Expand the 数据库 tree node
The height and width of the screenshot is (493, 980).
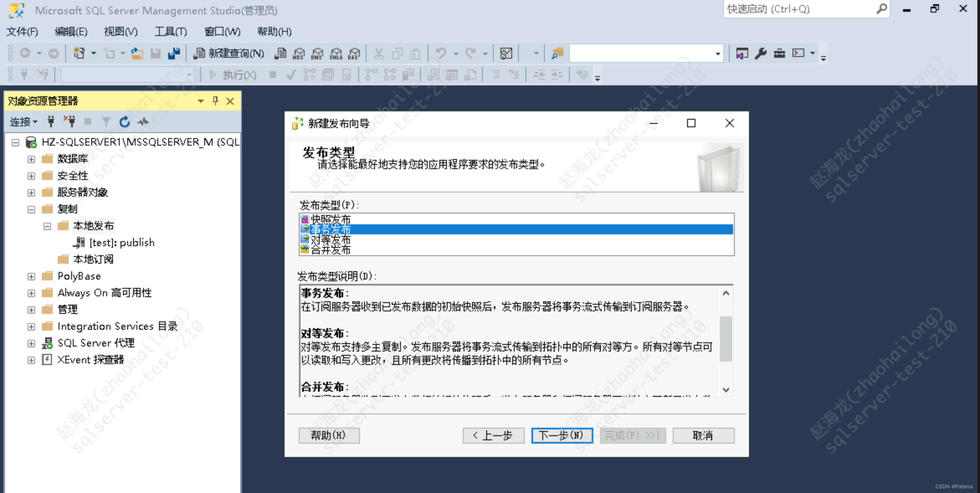(31, 159)
